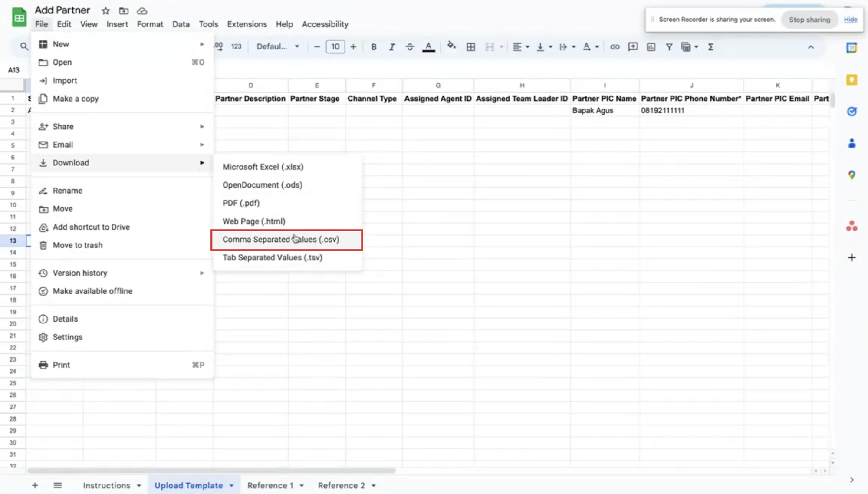
Task: Open the Default font dropdown
Action: tap(278, 47)
